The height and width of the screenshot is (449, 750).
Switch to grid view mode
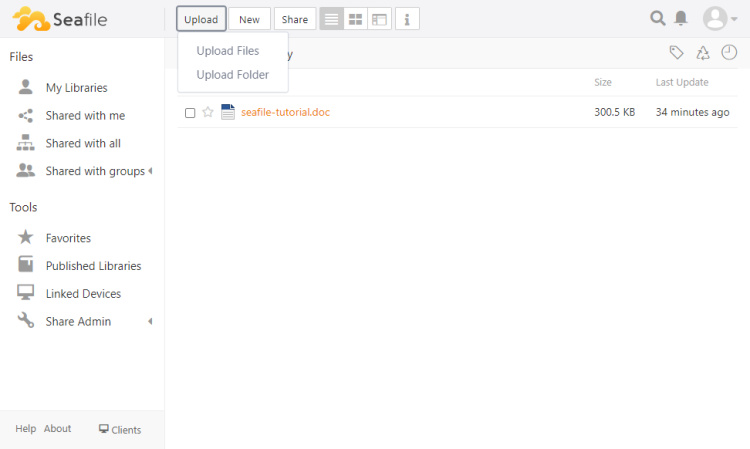click(x=355, y=19)
